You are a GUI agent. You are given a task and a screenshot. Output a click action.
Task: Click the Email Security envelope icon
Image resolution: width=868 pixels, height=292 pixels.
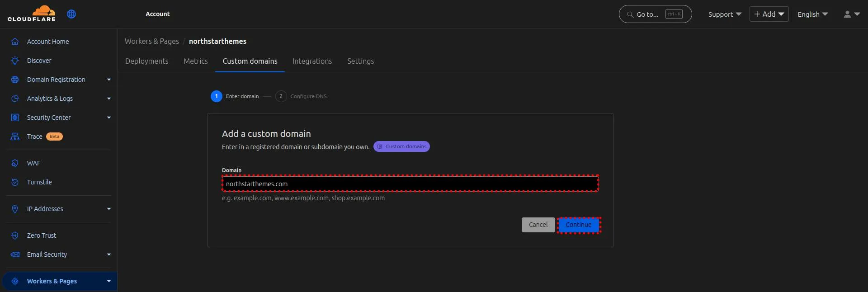15,254
